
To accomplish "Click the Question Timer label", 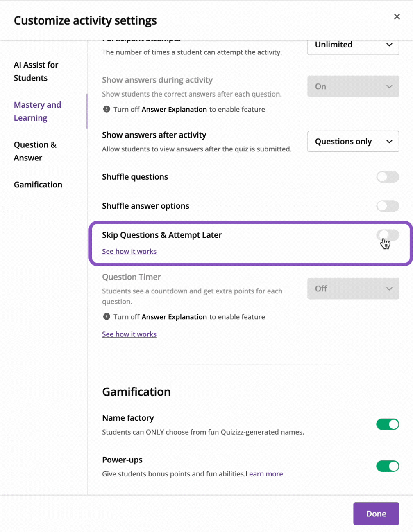I will [132, 277].
